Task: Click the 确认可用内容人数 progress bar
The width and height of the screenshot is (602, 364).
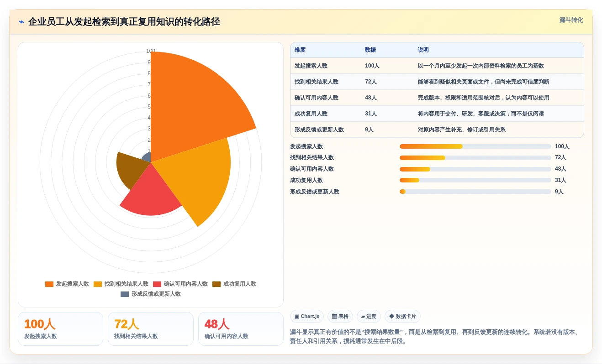Action: (475, 169)
